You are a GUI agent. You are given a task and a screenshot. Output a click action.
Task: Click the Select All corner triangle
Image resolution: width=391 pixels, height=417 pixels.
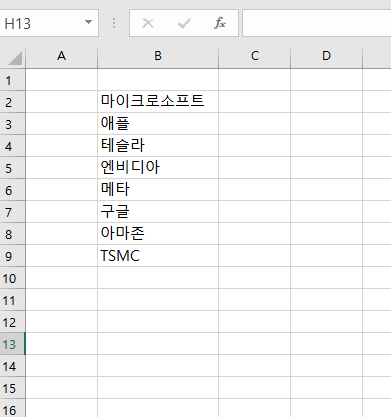point(15,58)
